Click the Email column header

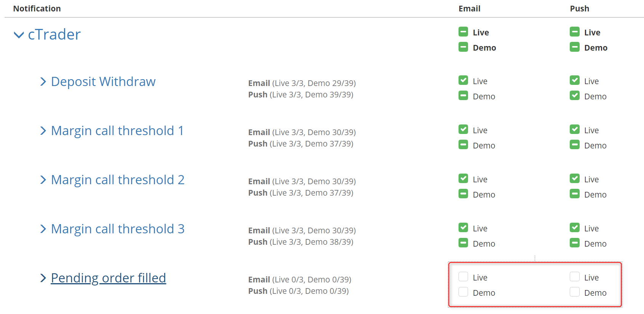[469, 8]
